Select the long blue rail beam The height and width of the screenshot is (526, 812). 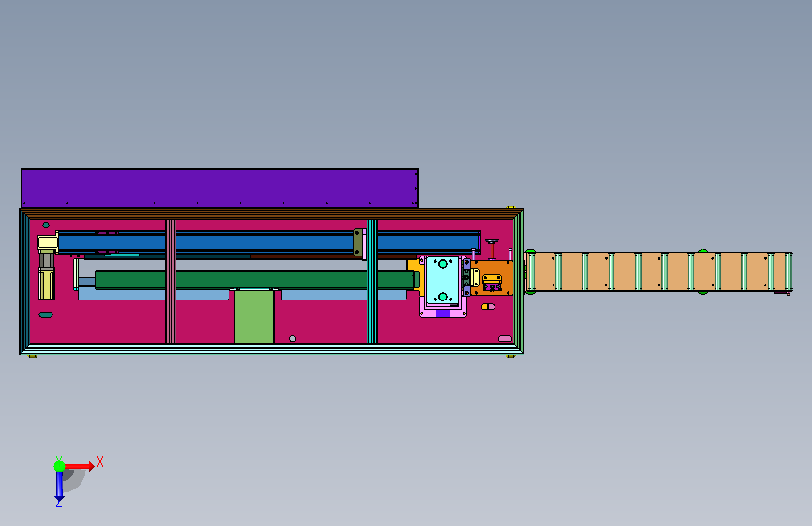pos(270,242)
